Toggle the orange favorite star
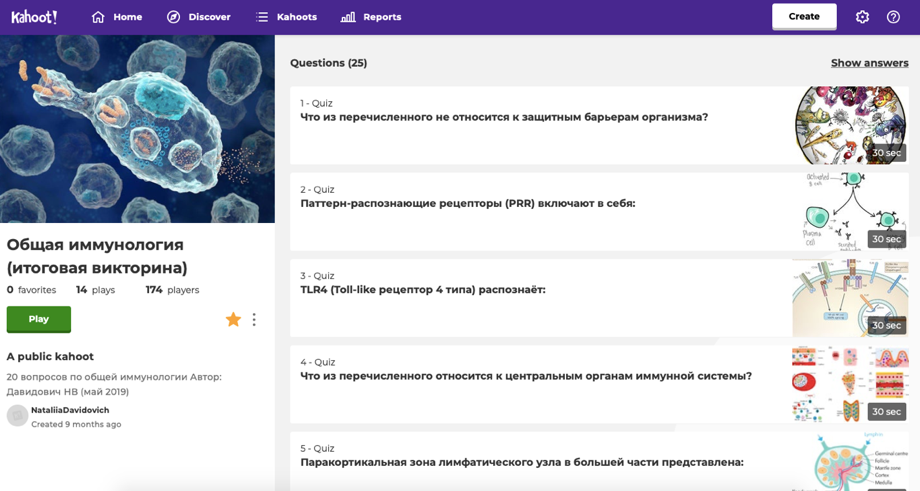 tap(233, 319)
